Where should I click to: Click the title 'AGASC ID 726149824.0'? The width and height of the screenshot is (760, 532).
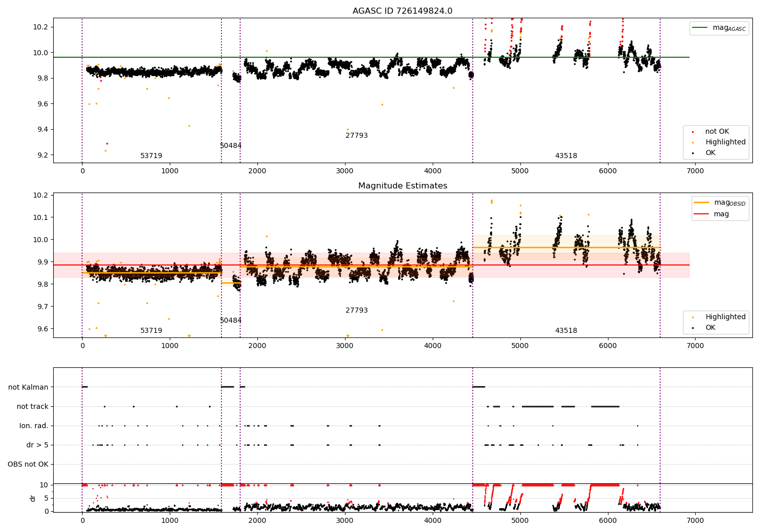point(402,11)
